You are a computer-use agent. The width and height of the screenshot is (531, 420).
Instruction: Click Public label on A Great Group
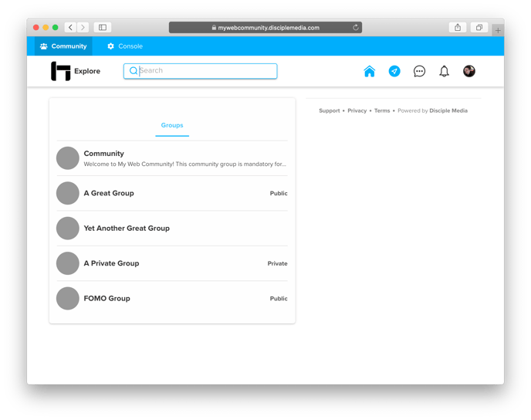click(279, 194)
